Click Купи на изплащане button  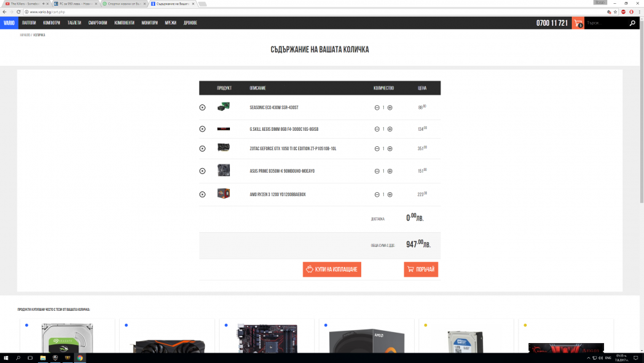point(332,270)
